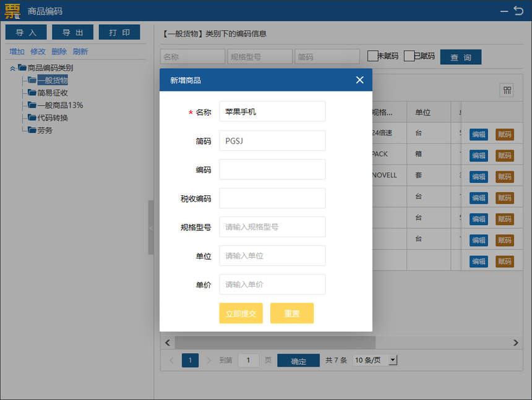
Task: Click the 导出 button
Action: tap(72, 32)
